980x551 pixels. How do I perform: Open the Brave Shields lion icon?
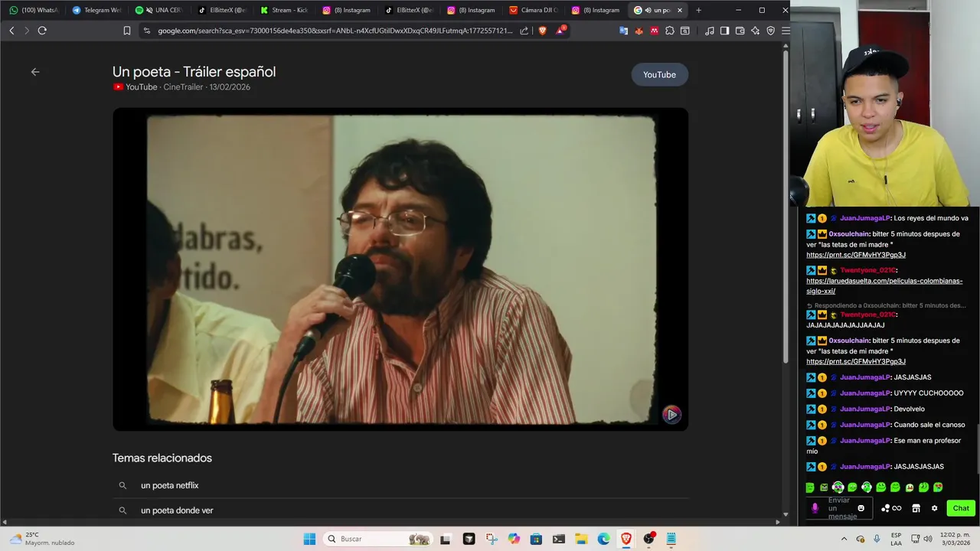click(x=543, y=31)
